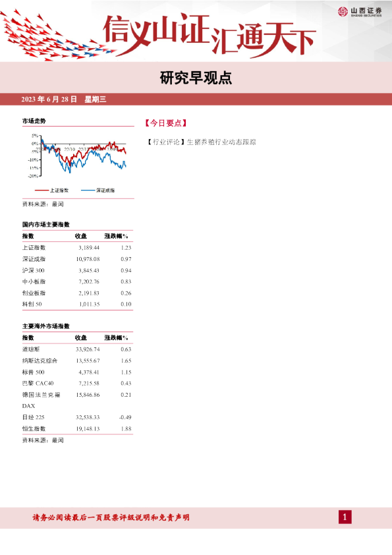The image size is (392, 555).
Task: Select the 上证指数 row in domestic table
Action: point(78,248)
